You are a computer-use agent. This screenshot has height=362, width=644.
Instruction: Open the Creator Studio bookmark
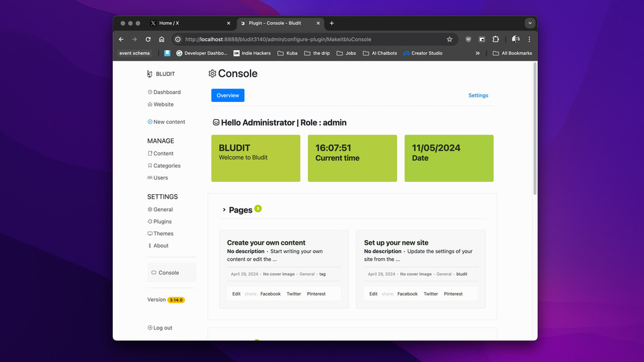[x=423, y=53]
